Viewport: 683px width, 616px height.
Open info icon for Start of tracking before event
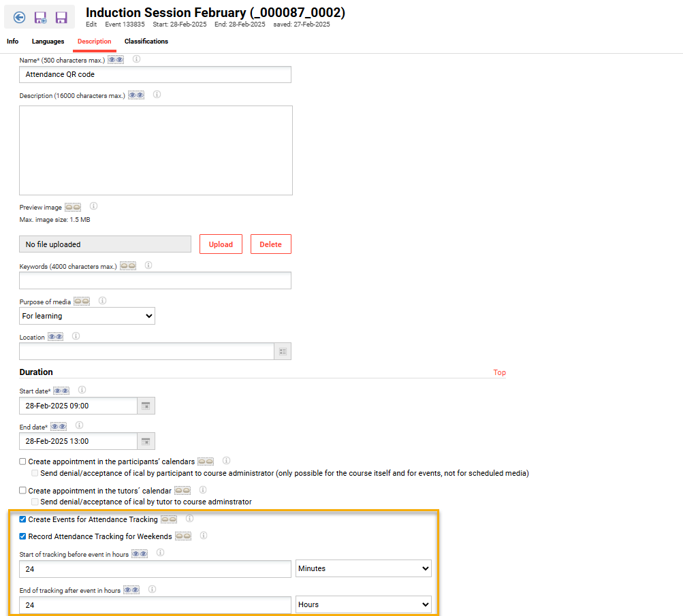(160, 553)
